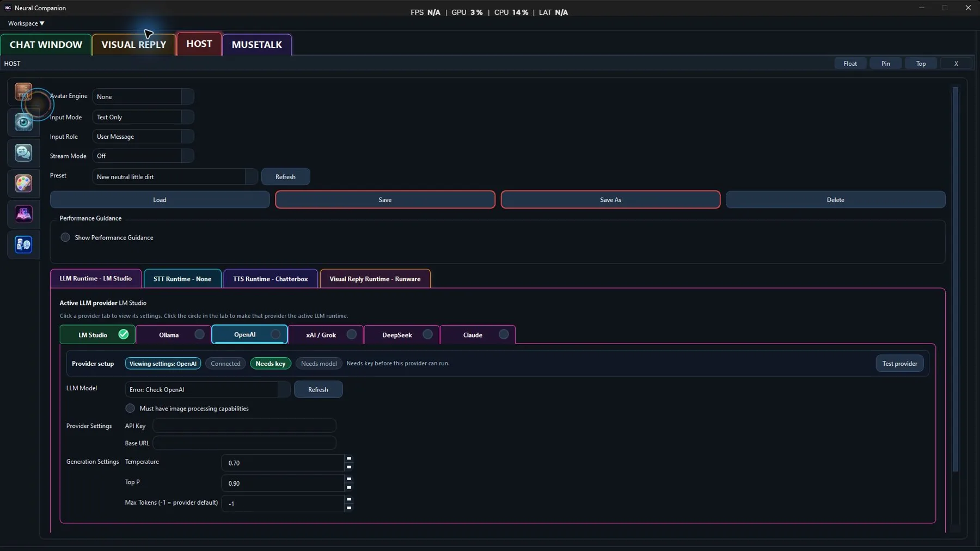Open the paint palette sidebar icon
Screen dimensions: 980x551
tap(23, 183)
